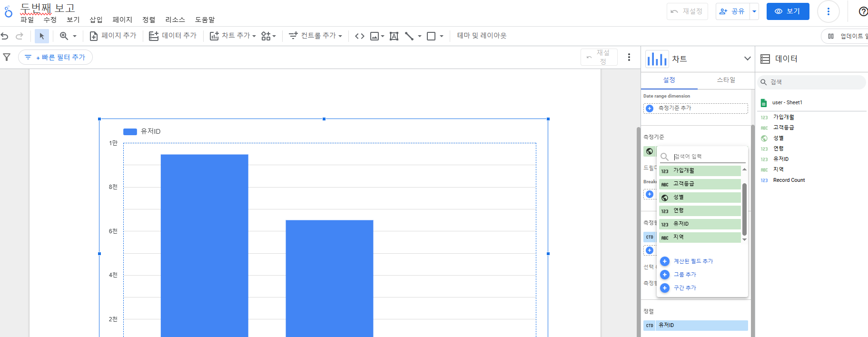Screen dimensions: 868x337
Task: Open the filter bar more options menu
Action: [629, 57]
